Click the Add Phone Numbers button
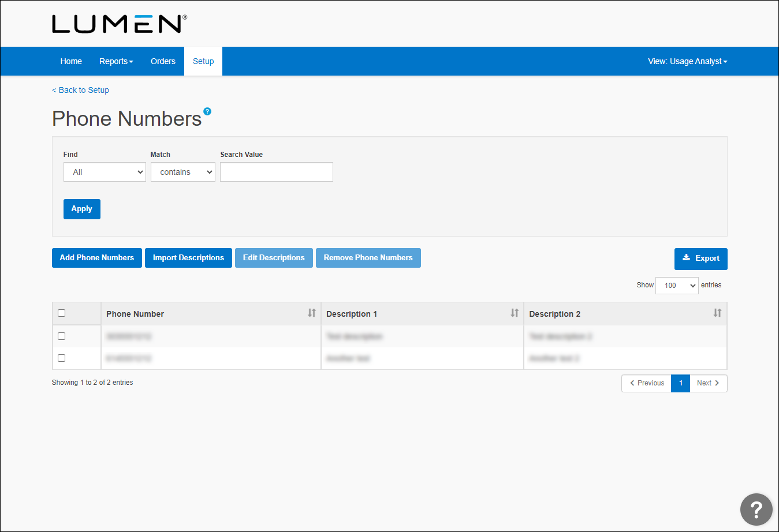This screenshot has width=779, height=532. tap(97, 258)
